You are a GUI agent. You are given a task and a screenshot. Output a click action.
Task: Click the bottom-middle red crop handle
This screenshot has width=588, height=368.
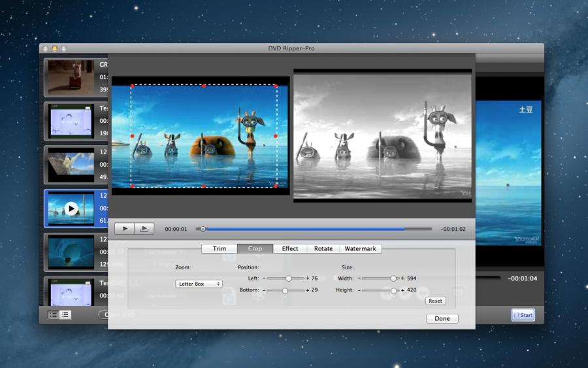tap(204, 186)
